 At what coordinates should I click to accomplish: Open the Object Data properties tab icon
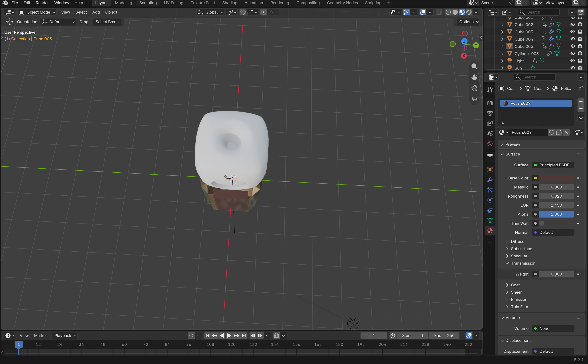click(490, 220)
